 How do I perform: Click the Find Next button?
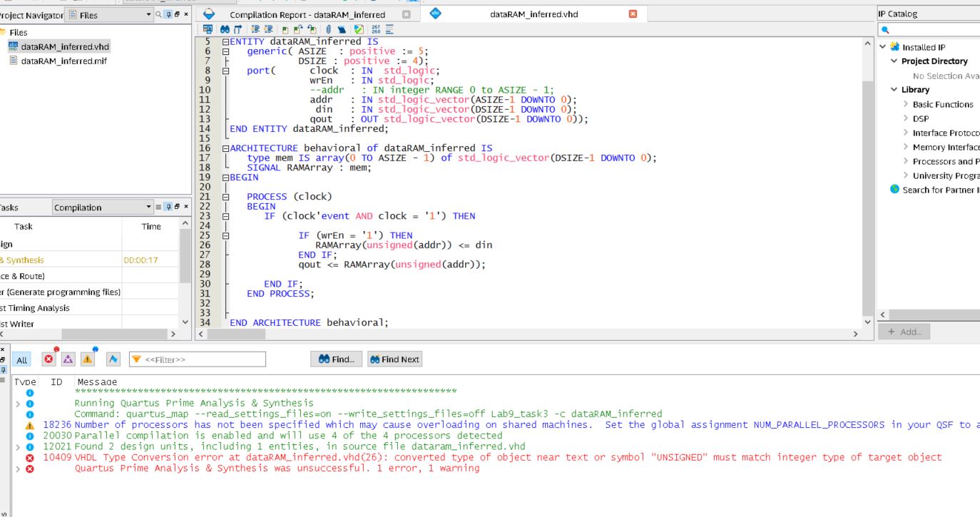394,359
